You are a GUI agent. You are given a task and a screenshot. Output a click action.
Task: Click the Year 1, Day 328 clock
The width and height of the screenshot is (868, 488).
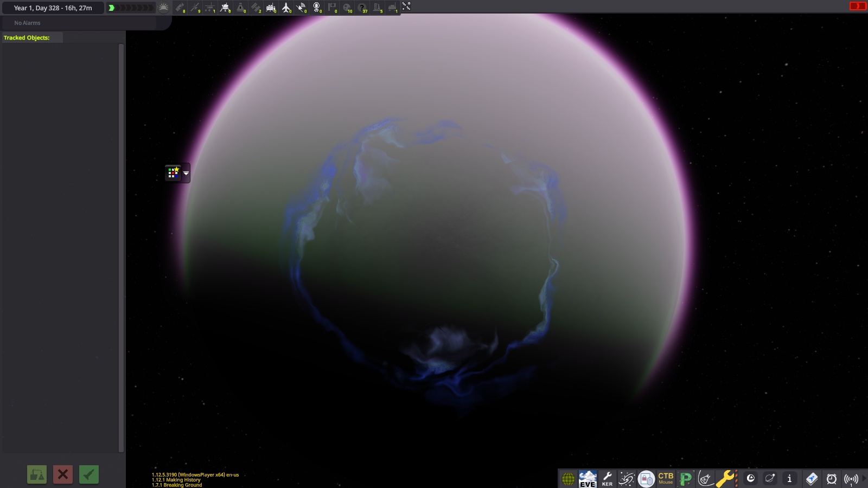pos(53,8)
